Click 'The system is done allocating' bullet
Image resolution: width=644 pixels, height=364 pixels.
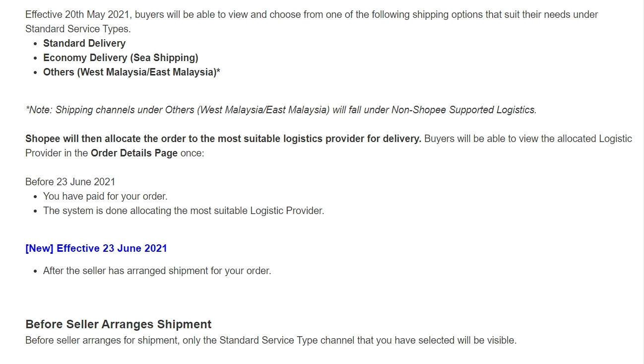184,211
